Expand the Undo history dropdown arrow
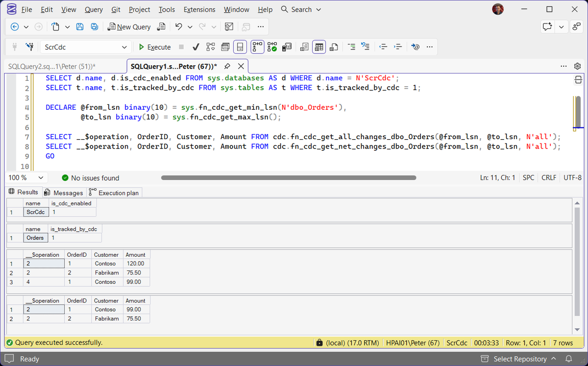Image resolution: width=588 pixels, height=366 pixels. click(190, 27)
